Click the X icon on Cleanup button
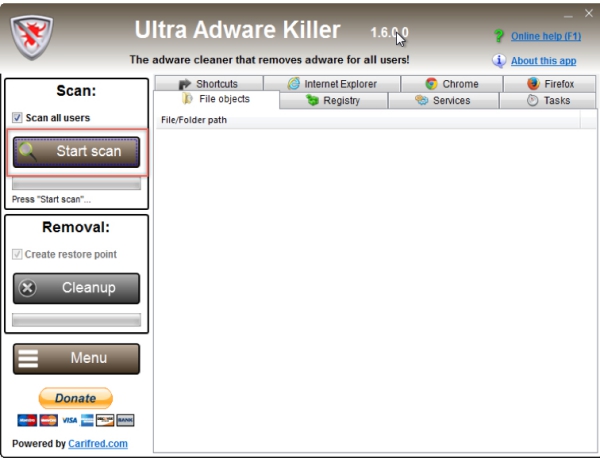Image resolution: width=600 pixels, height=458 pixels. click(x=28, y=288)
